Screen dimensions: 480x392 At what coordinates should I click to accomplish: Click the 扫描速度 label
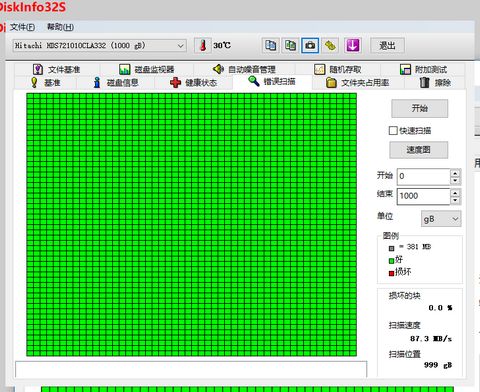coord(404,325)
